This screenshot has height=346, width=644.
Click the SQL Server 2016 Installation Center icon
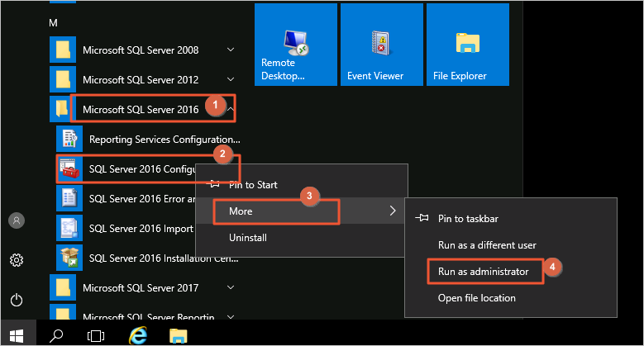coord(69,258)
